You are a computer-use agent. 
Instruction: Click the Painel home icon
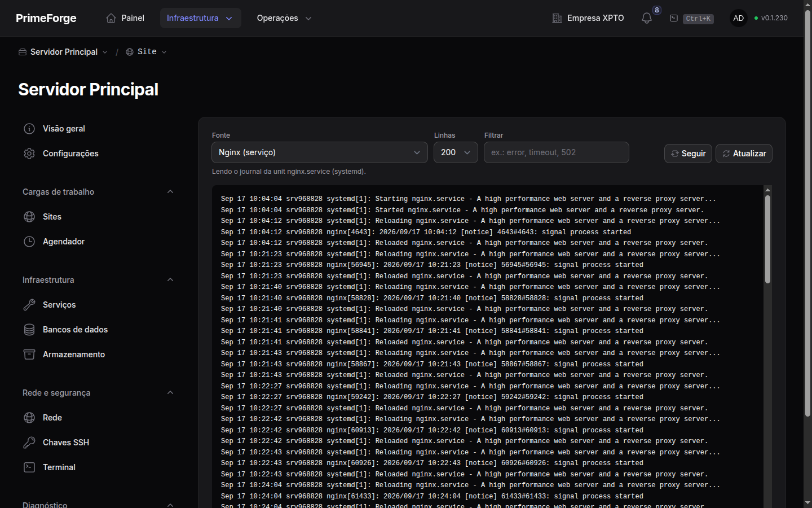[111, 18]
